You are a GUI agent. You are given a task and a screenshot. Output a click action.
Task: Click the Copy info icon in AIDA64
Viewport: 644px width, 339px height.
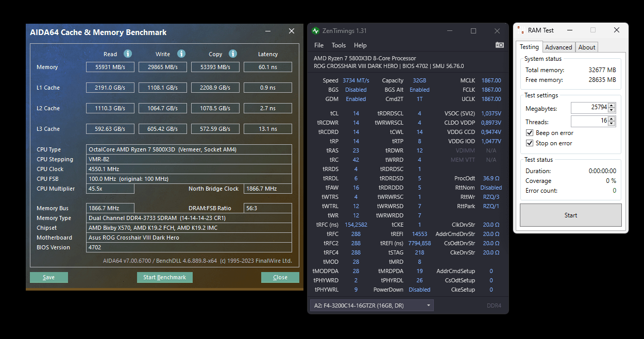(x=233, y=54)
